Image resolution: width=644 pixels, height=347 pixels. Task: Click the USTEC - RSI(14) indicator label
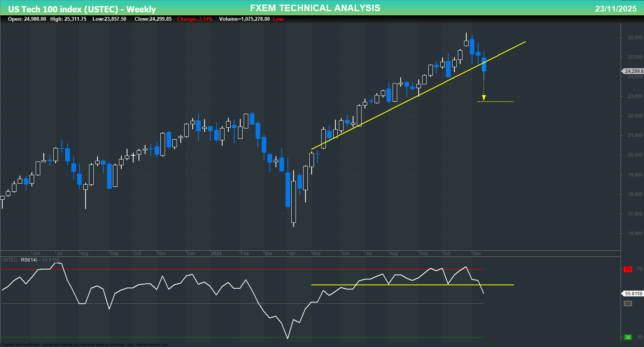click(23, 260)
